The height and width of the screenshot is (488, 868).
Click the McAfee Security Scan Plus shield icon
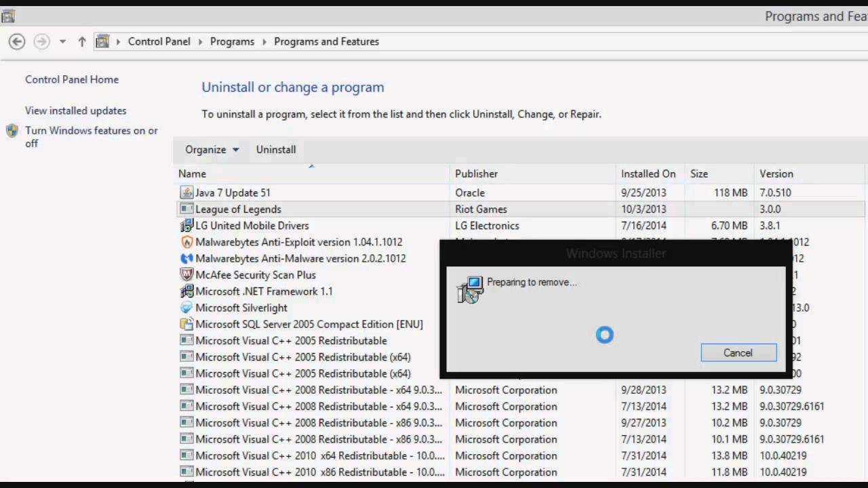tap(186, 274)
